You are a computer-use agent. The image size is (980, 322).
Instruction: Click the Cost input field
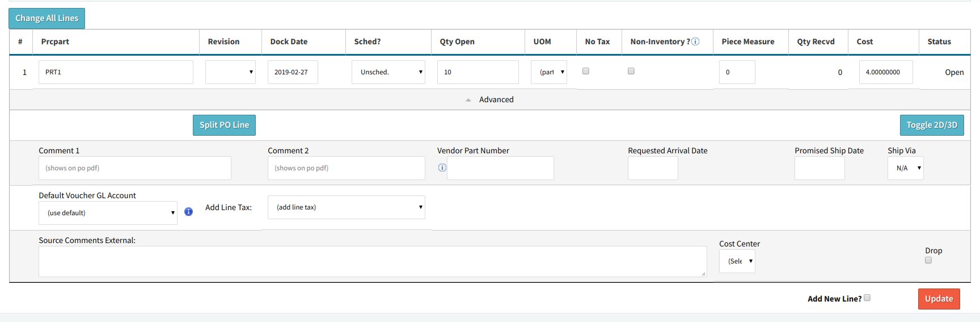point(886,72)
